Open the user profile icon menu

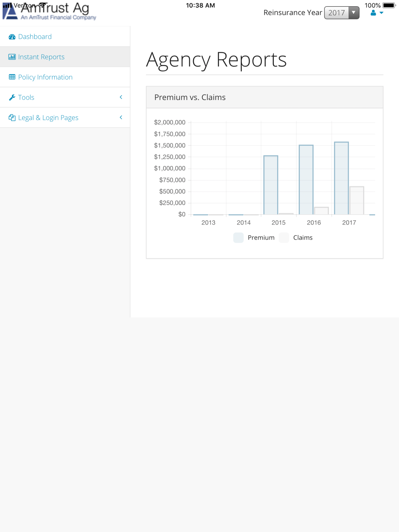(x=373, y=13)
